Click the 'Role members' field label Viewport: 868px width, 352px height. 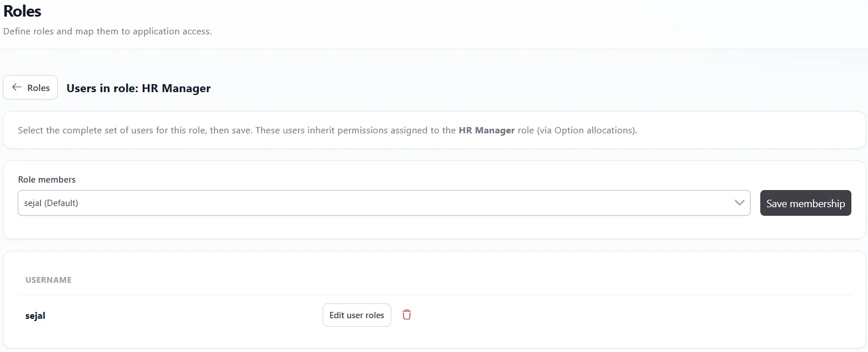coord(46,180)
